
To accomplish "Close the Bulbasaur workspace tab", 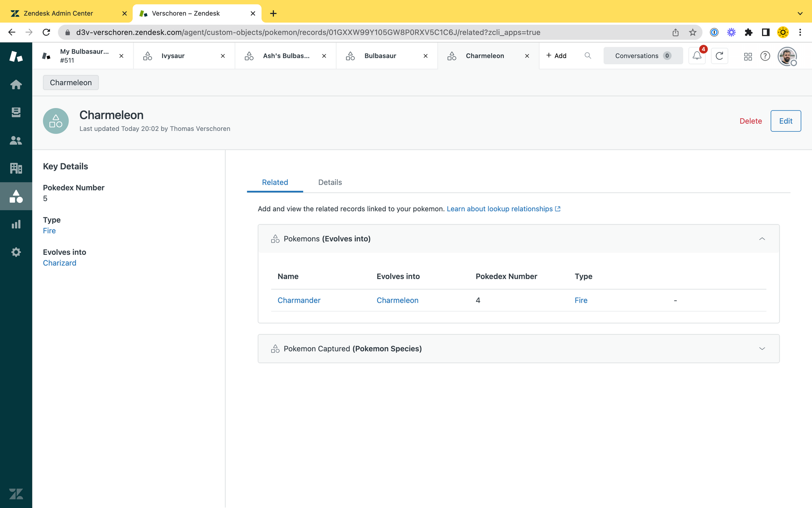I will tap(425, 56).
